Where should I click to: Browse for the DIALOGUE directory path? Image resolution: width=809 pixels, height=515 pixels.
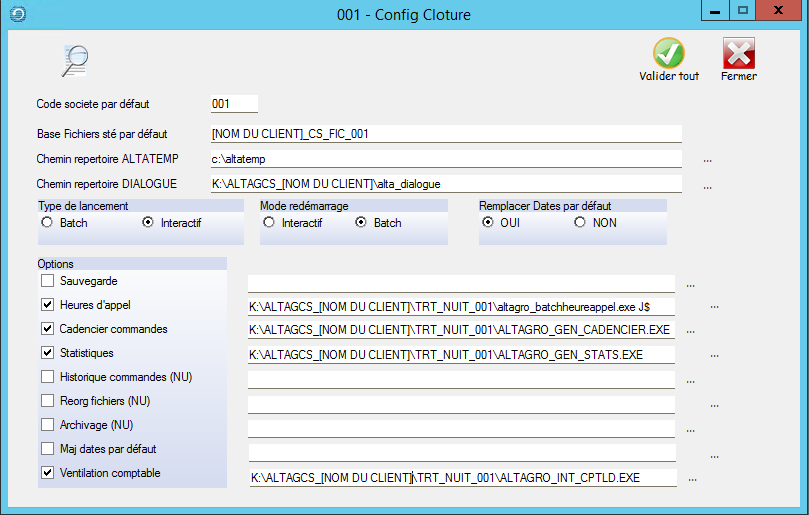(x=707, y=185)
